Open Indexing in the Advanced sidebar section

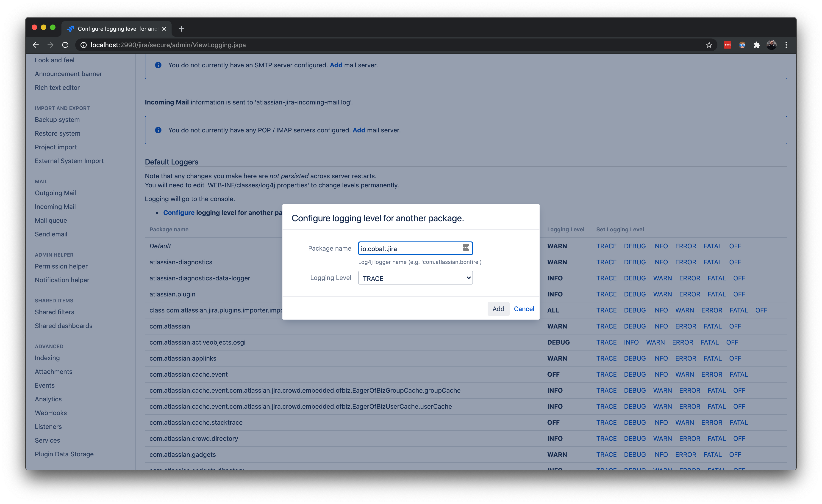tap(47, 358)
